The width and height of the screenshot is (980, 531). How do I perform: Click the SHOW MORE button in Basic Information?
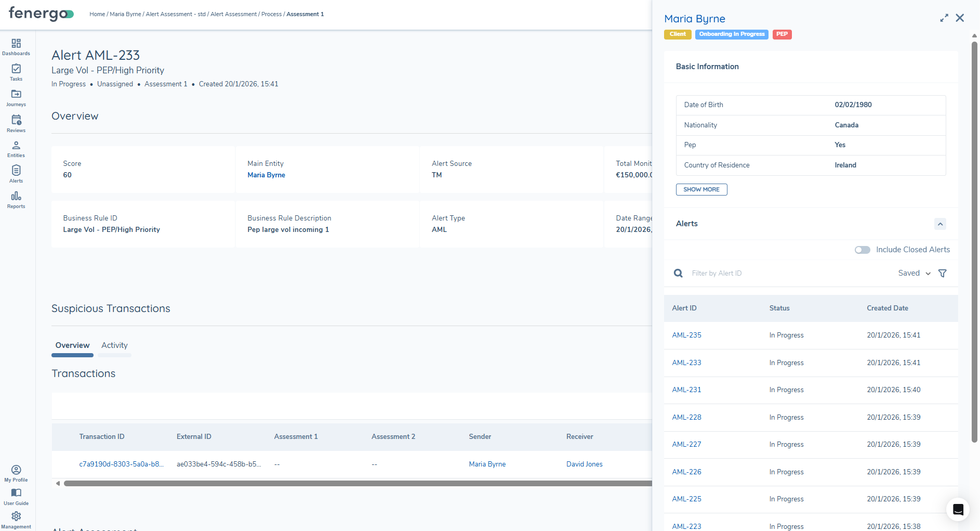tap(701, 189)
